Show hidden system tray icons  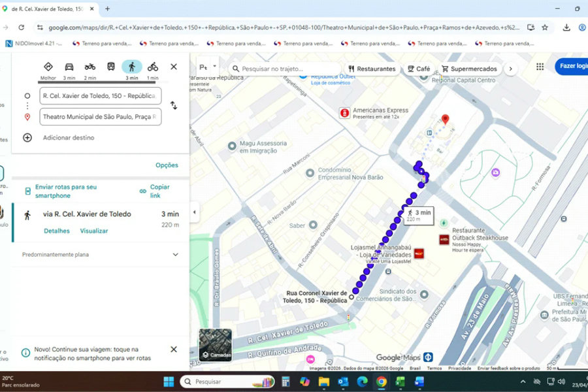pos(523,382)
